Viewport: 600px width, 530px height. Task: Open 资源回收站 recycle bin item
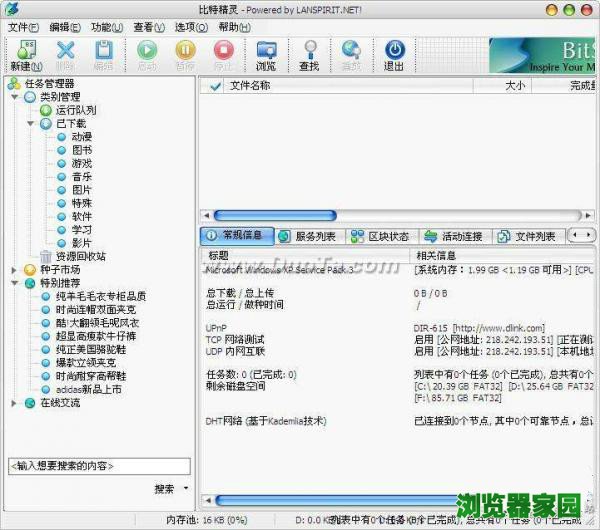pyautogui.click(x=81, y=256)
